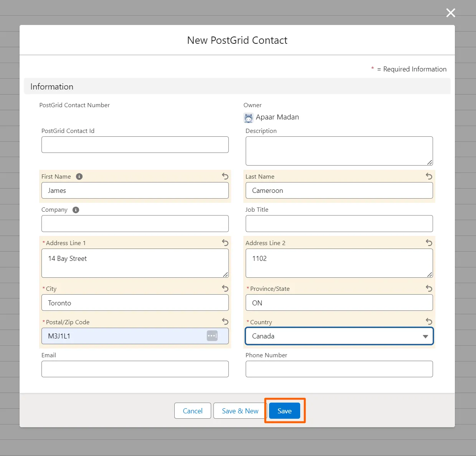Screen dimensions: 476x456
Task: Click the Save & New button
Action: (x=240, y=411)
